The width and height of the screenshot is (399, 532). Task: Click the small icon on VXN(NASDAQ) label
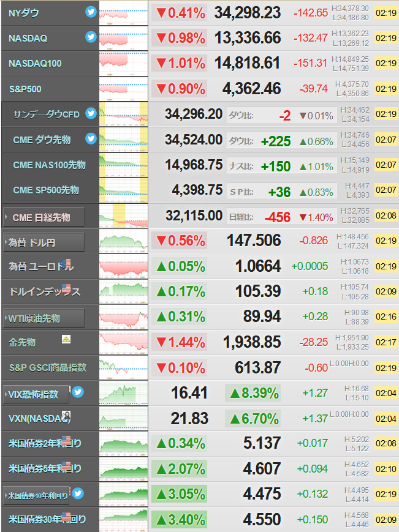[66, 415]
